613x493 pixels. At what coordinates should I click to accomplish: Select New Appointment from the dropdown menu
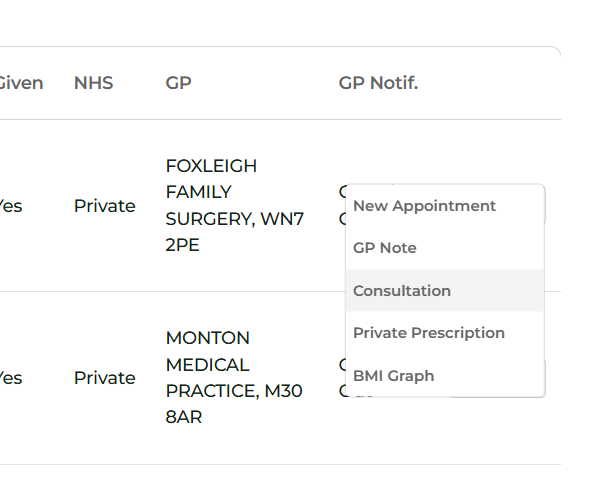424,206
